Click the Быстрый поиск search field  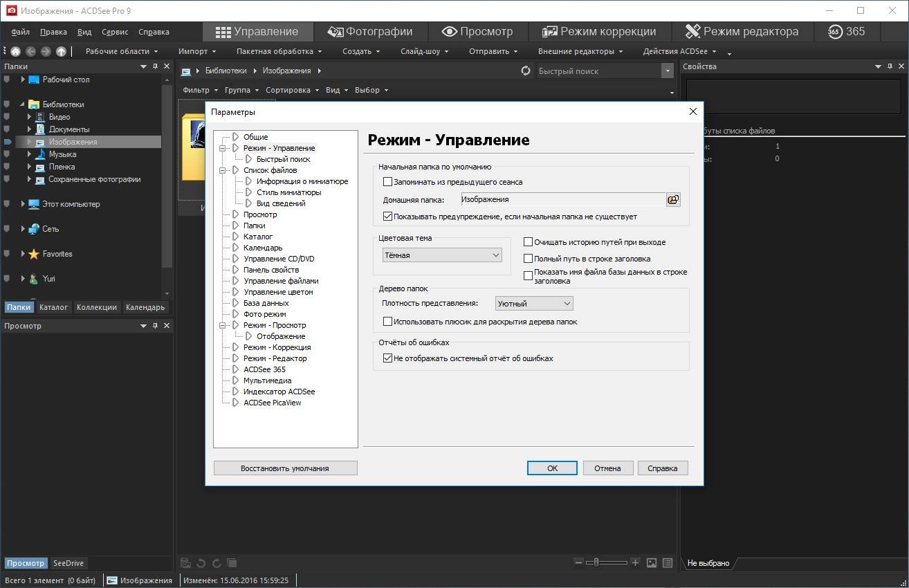(598, 71)
